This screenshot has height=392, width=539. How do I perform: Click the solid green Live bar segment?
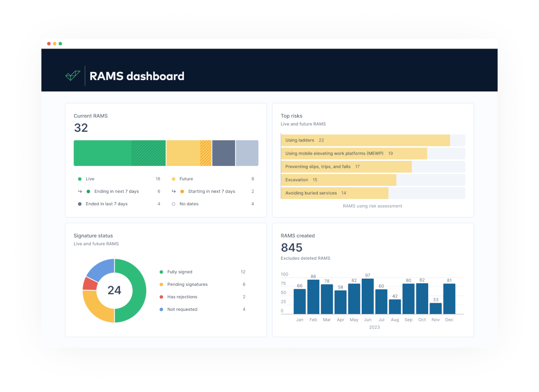coord(103,153)
